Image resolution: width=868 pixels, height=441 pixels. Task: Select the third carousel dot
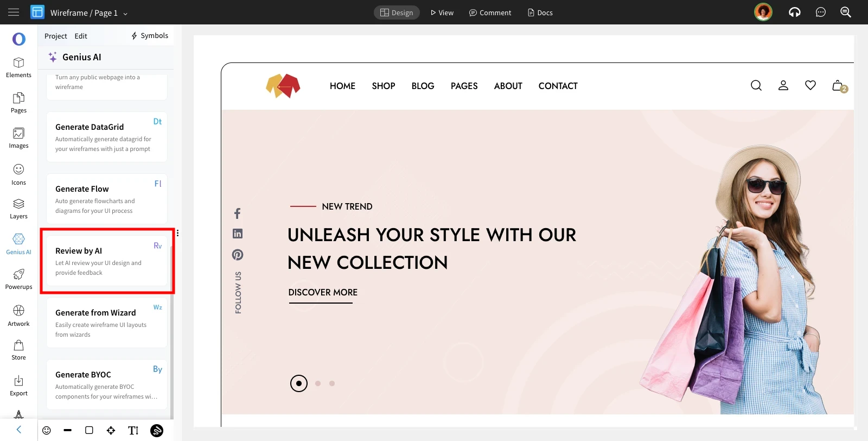pyautogui.click(x=332, y=383)
